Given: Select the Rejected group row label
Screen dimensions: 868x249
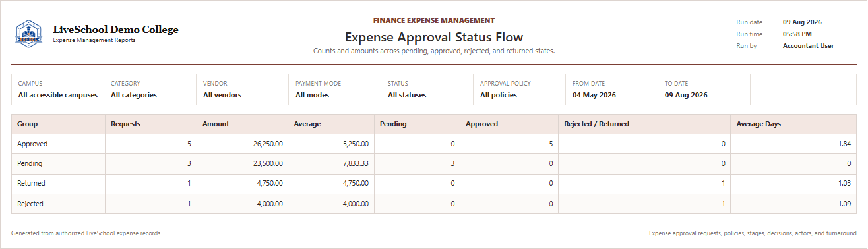Looking at the screenshot, I should 30,204.
